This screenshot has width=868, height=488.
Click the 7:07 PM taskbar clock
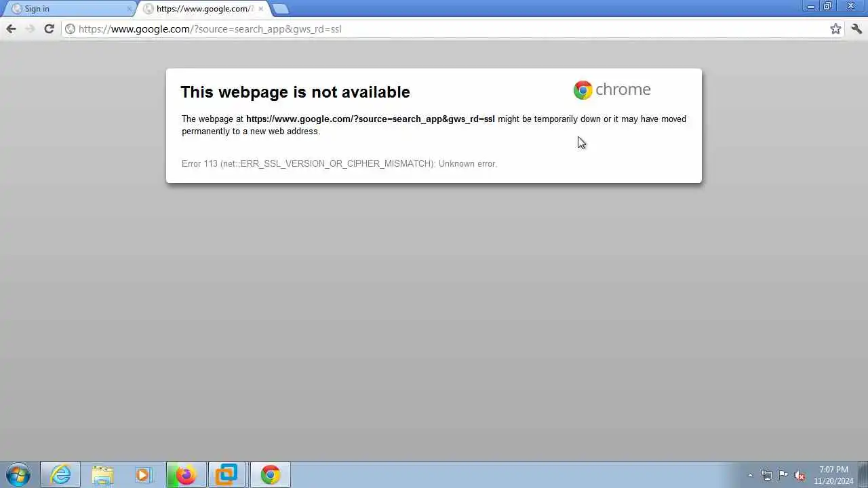pyautogui.click(x=833, y=475)
